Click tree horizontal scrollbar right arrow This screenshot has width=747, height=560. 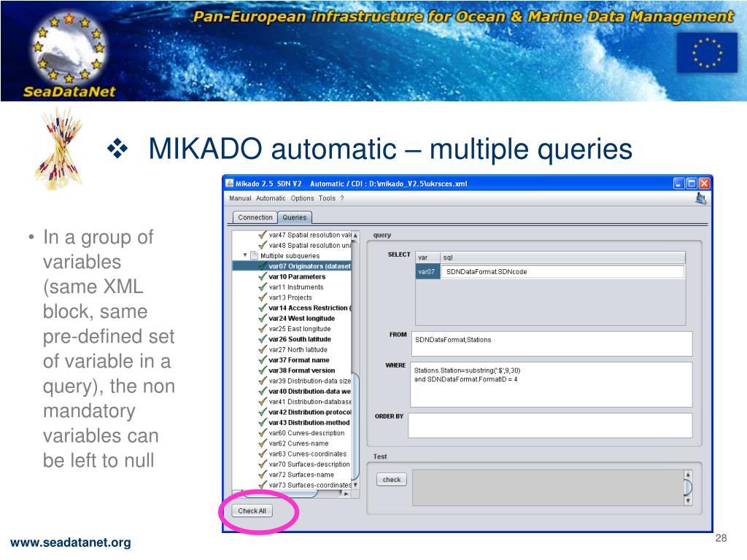click(x=347, y=494)
